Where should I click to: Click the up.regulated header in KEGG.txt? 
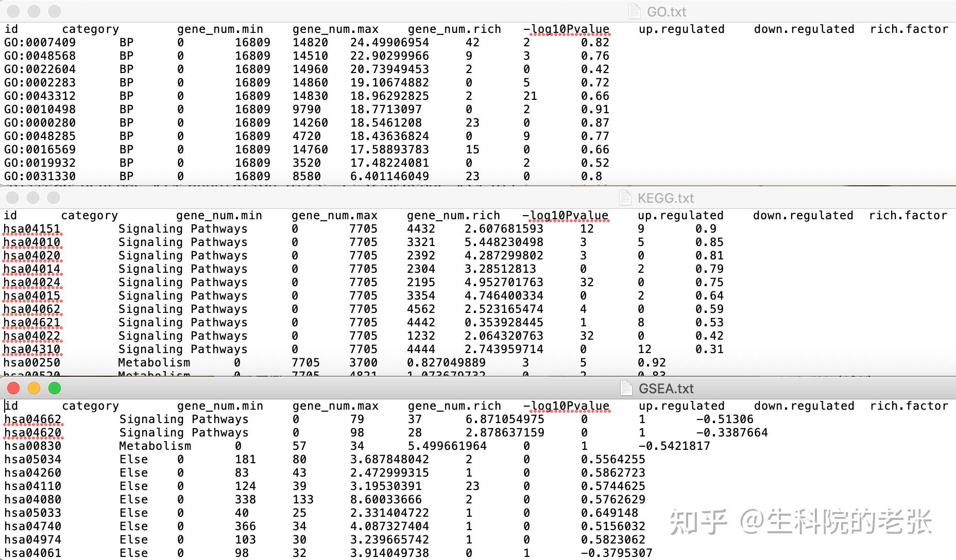pos(680,216)
